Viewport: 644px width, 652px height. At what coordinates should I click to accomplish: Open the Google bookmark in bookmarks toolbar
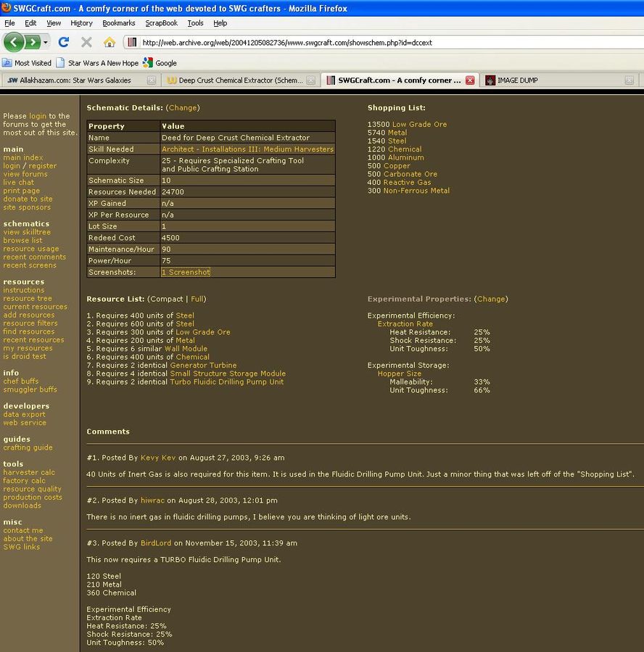pos(160,63)
